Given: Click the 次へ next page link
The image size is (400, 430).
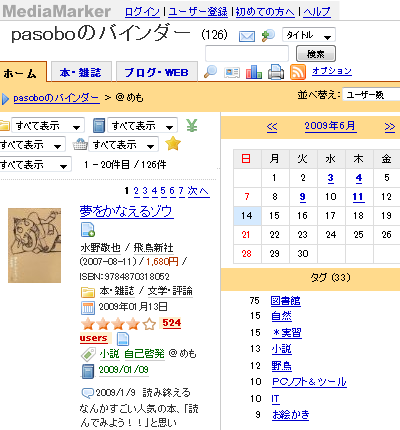Looking at the screenshot, I should 198,191.
